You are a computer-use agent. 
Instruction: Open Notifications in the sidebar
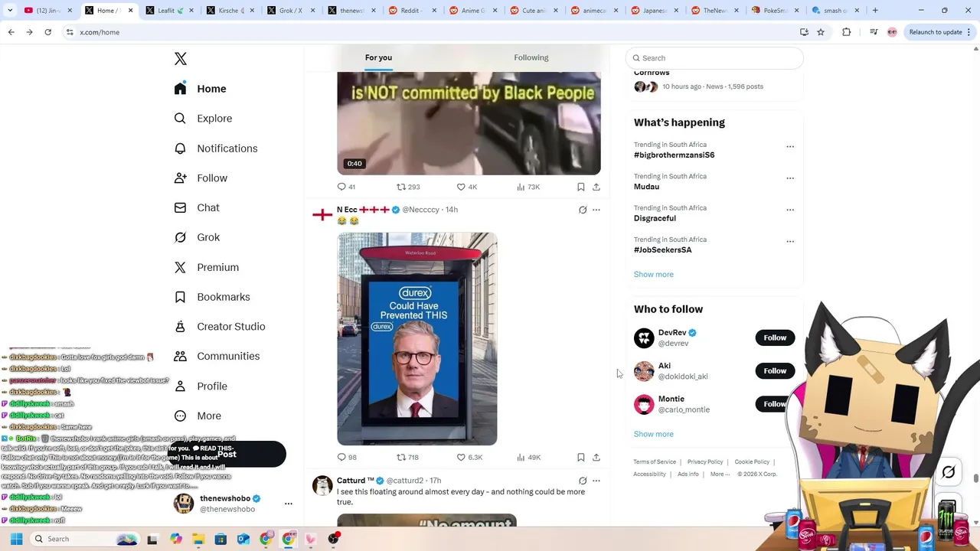tap(216, 148)
